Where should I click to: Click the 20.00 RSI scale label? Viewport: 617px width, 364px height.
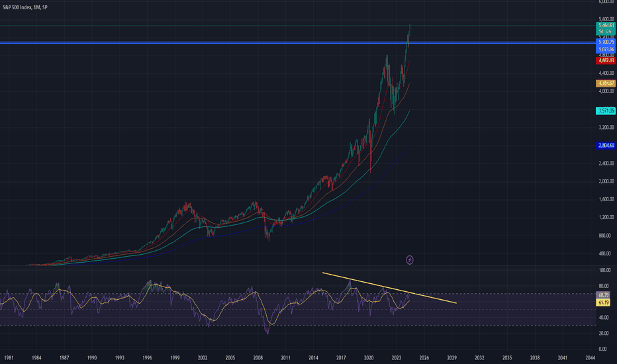605,334
